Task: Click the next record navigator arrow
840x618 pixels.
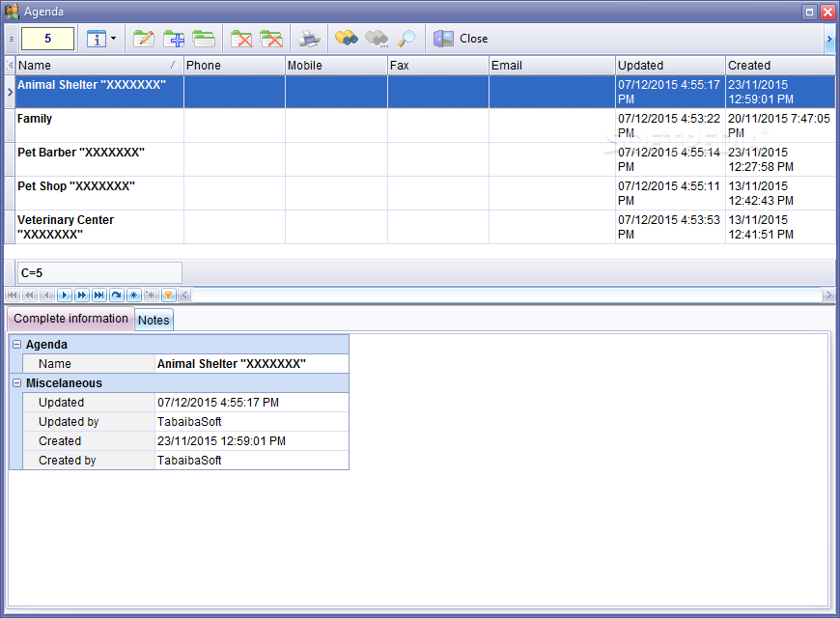Action: (65, 295)
